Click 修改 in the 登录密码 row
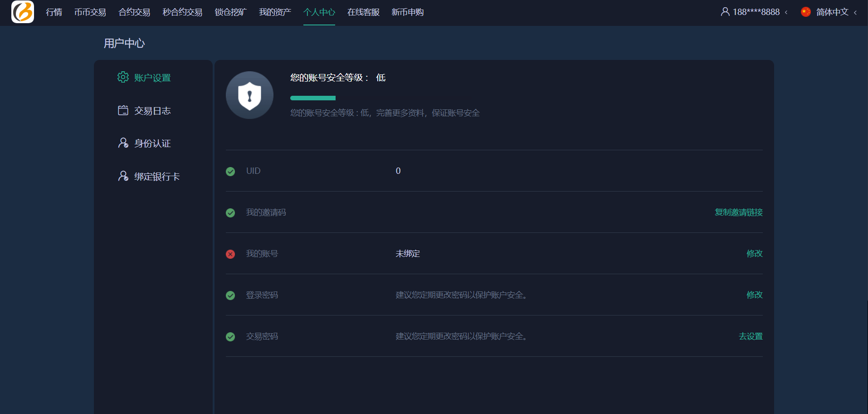This screenshot has height=414, width=868. (754, 295)
